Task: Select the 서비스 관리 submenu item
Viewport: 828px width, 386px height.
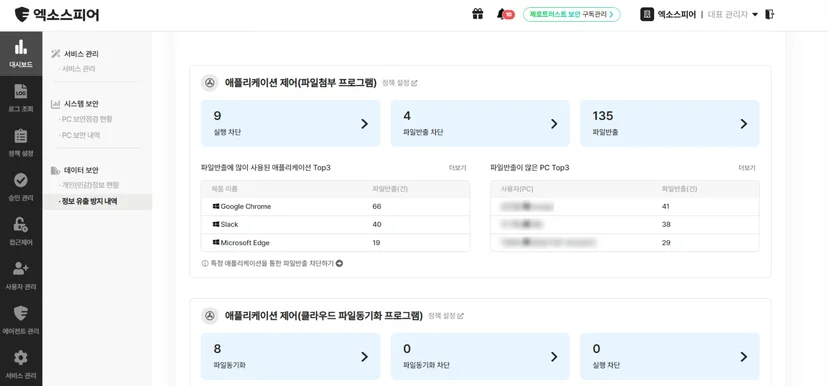Action: (78, 69)
